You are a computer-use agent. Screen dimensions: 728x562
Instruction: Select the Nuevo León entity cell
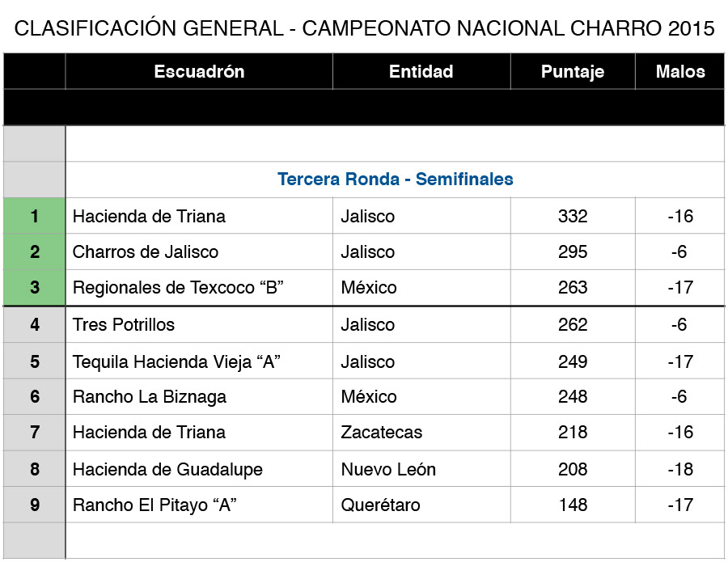tap(388, 469)
